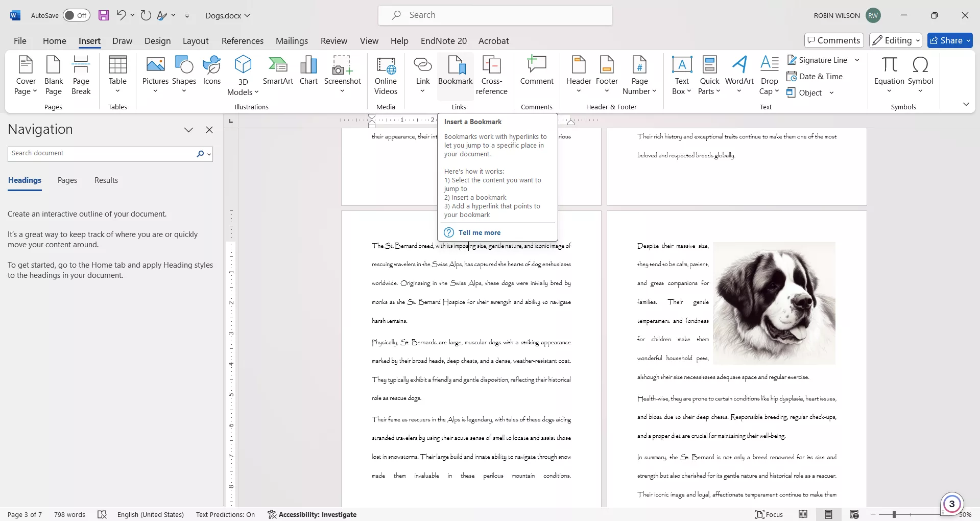Click the Search document input field
This screenshot has height=521, width=980.
101,154
